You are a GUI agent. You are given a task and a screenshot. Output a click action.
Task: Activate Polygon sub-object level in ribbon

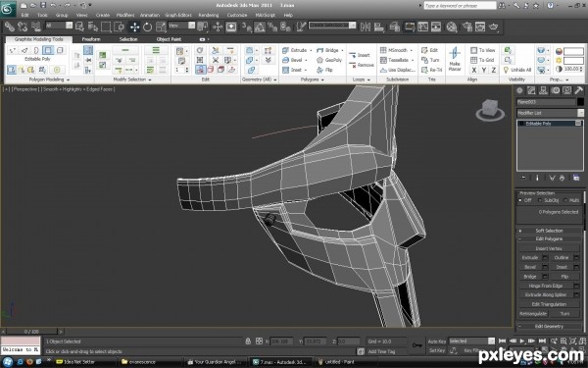click(48, 50)
